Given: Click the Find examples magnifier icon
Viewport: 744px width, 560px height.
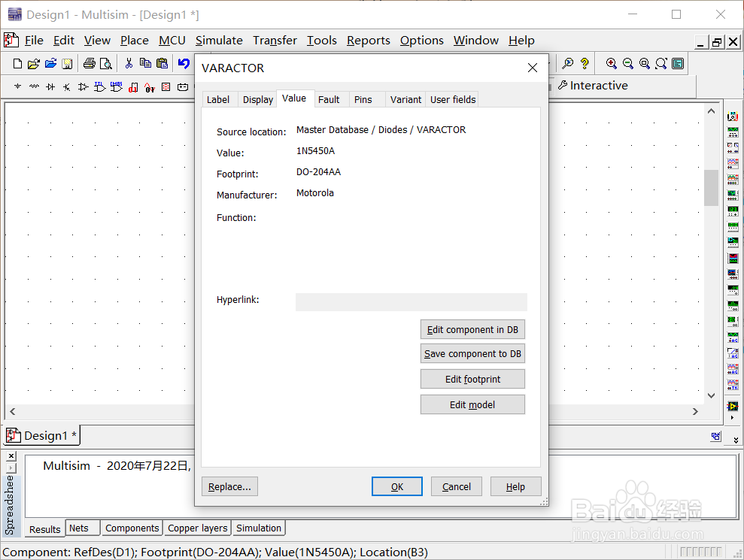Looking at the screenshot, I should tap(567, 64).
